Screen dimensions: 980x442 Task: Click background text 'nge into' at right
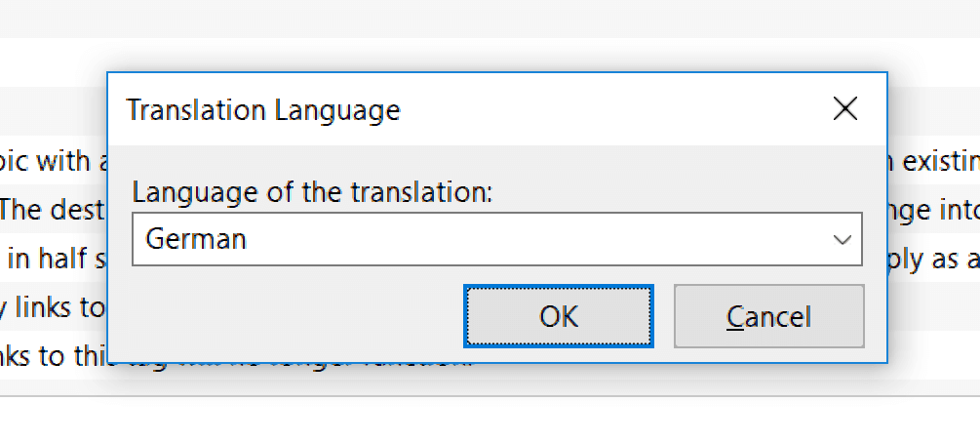click(x=934, y=212)
